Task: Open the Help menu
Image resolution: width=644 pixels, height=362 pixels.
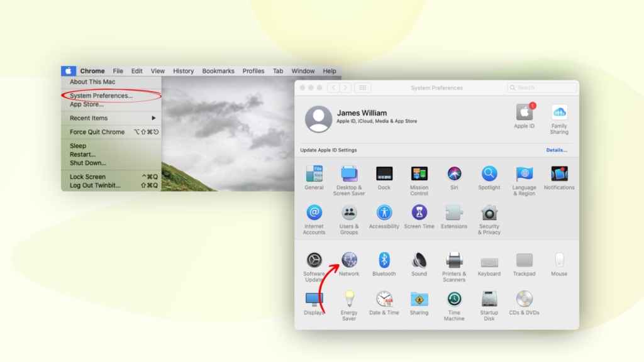Action: click(x=330, y=70)
